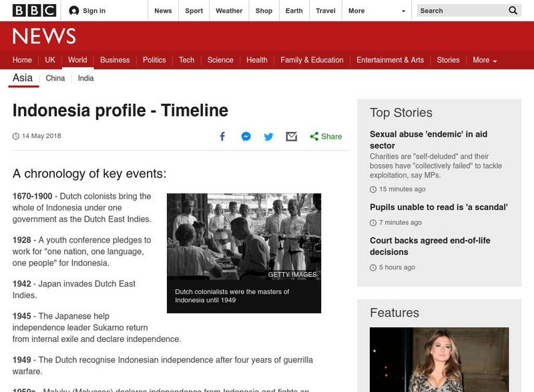Click the '15 minutes ago' timestamp

(403, 189)
